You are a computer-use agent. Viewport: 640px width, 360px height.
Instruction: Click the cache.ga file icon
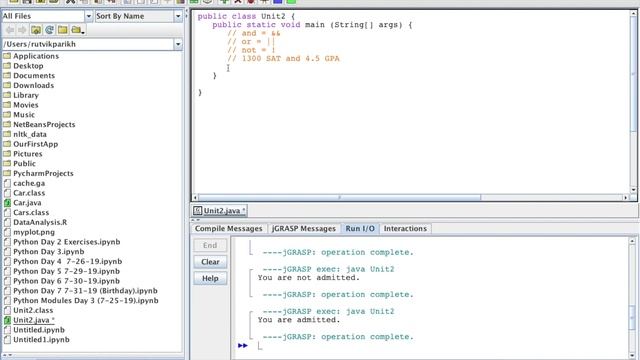[7, 183]
